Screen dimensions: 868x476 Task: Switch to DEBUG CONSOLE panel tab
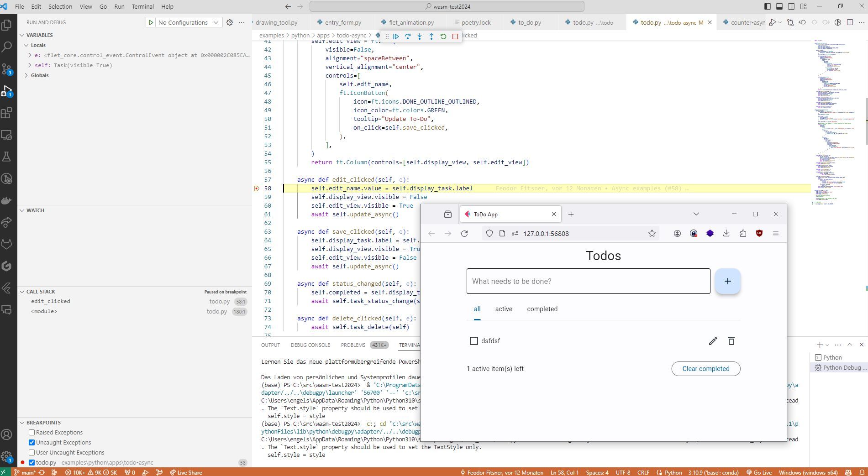[310, 345]
